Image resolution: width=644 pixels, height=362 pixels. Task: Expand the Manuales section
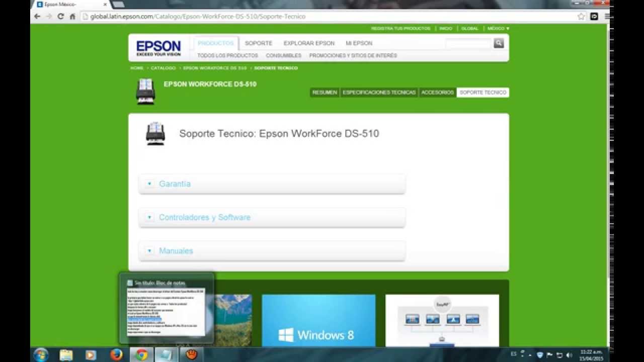tap(272, 251)
